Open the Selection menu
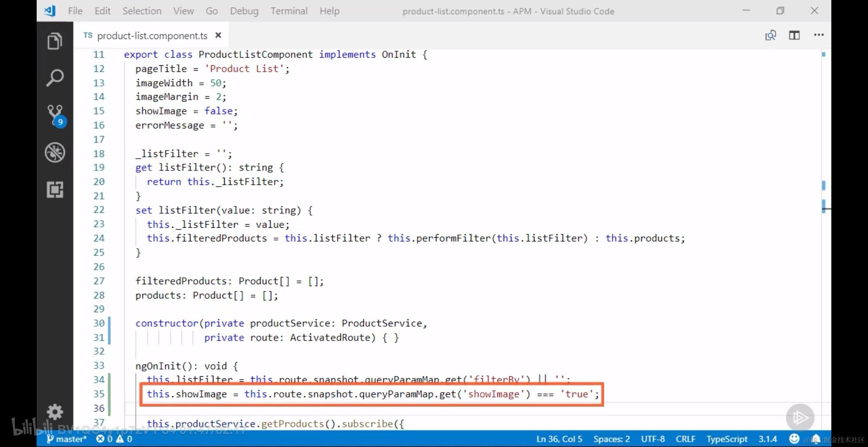Image resolution: width=868 pixels, height=447 pixels. [x=142, y=11]
